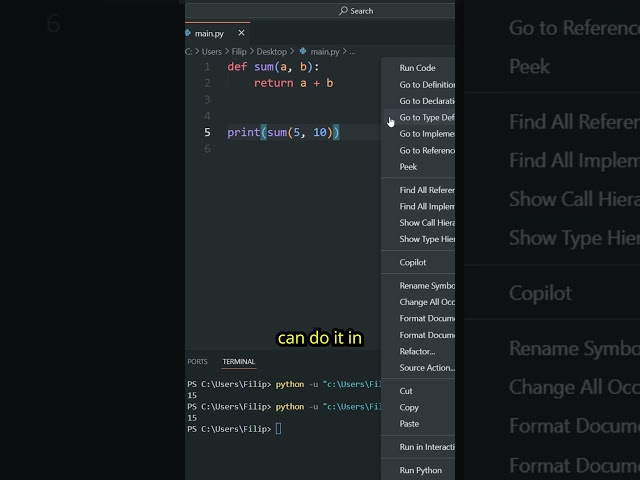Click Filip in the breadcrumb path
Screen dimensions: 640x480
(x=239, y=52)
